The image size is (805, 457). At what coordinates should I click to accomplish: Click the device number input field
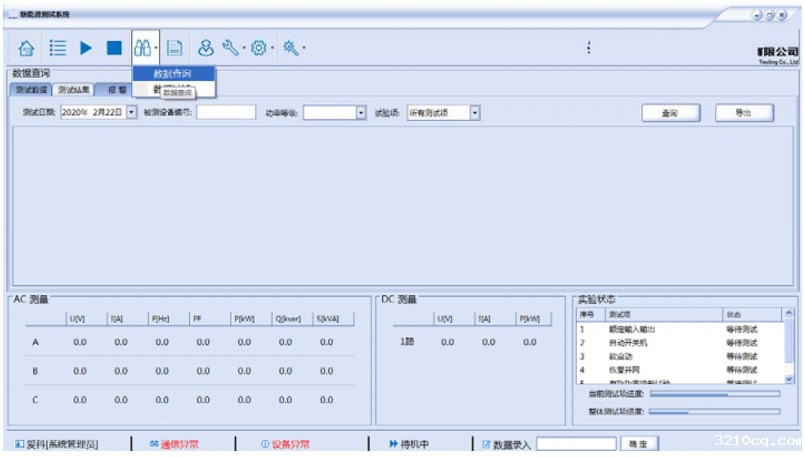[226, 112]
